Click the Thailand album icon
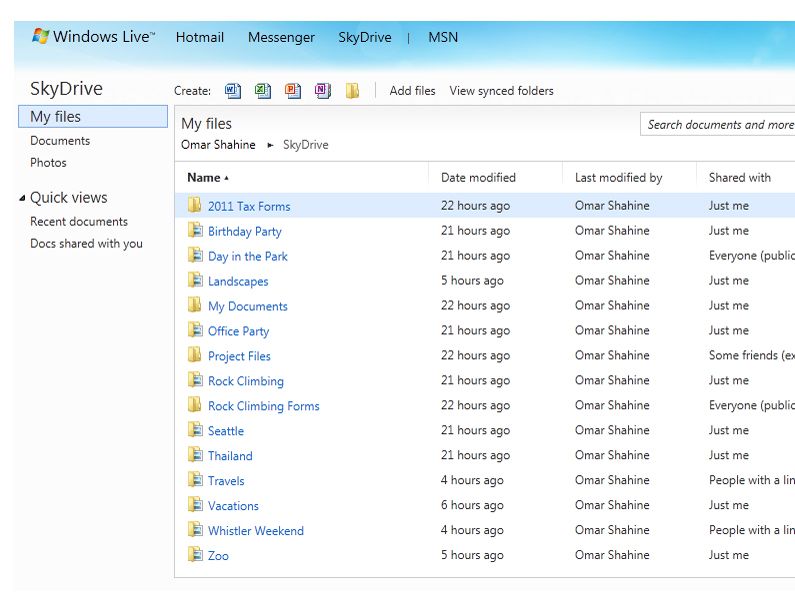The height and width of the screenshot is (596, 795). tap(195, 455)
